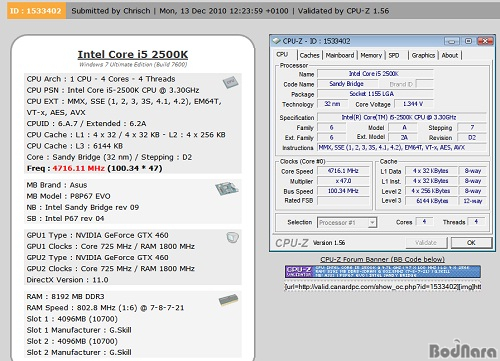
Task: Open the SPD tab
Action: (394, 55)
